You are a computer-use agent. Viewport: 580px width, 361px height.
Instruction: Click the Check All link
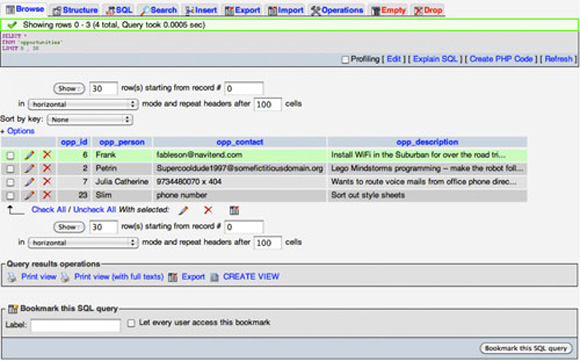tap(48, 210)
